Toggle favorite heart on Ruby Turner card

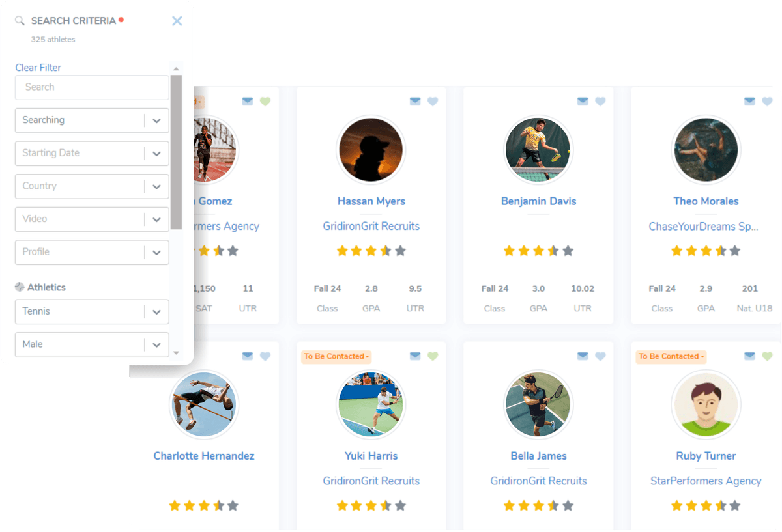(767, 356)
